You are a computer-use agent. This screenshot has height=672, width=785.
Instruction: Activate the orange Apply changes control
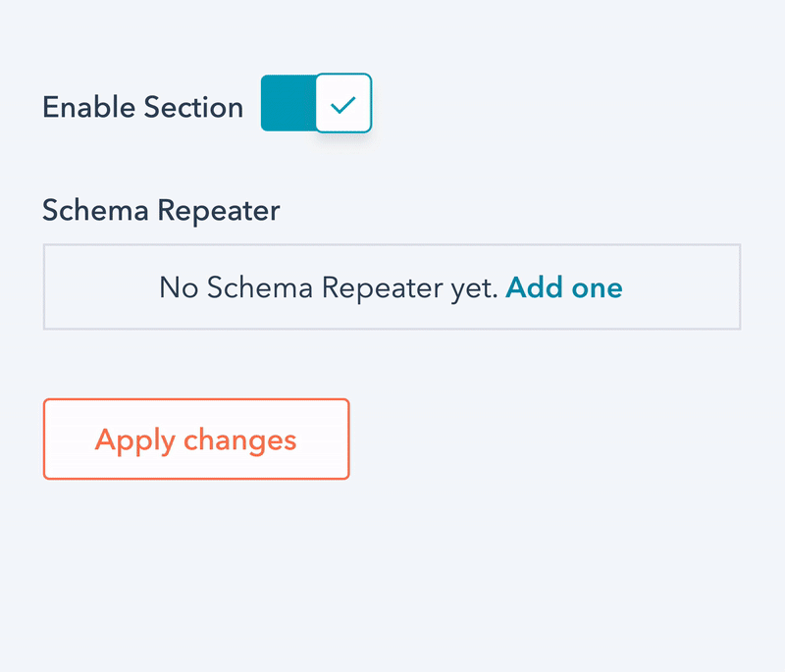[x=194, y=439]
